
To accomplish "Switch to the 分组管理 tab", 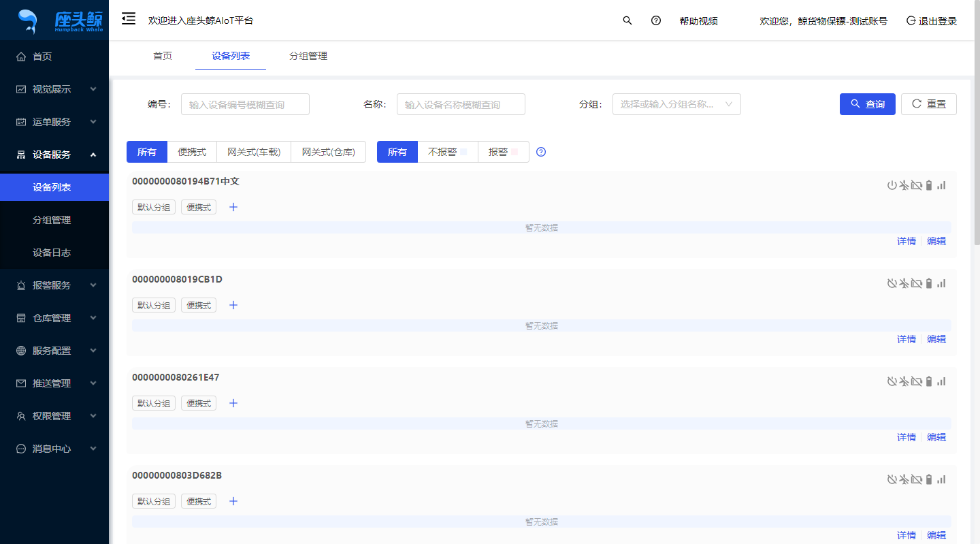I will click(x=308, y=56).
